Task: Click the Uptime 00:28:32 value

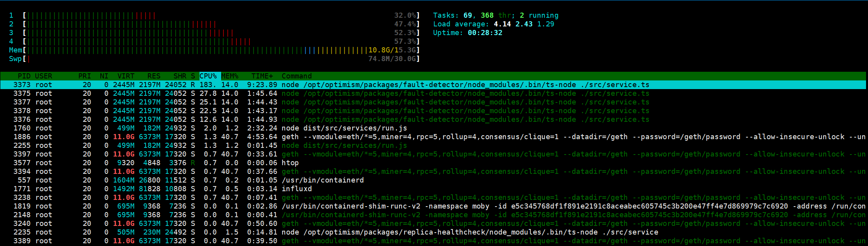Action: click(485, 33)
